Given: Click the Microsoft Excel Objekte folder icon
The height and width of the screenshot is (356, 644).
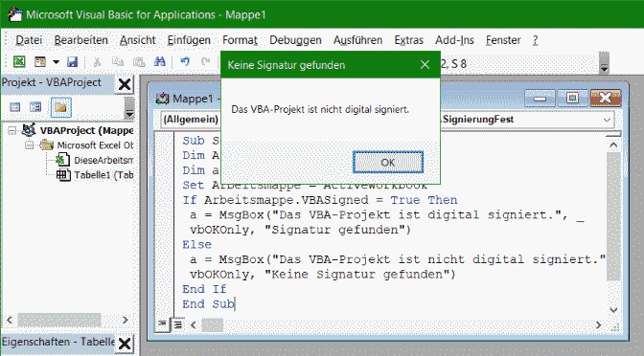Looking at the screenshot, I should point(46,145).
